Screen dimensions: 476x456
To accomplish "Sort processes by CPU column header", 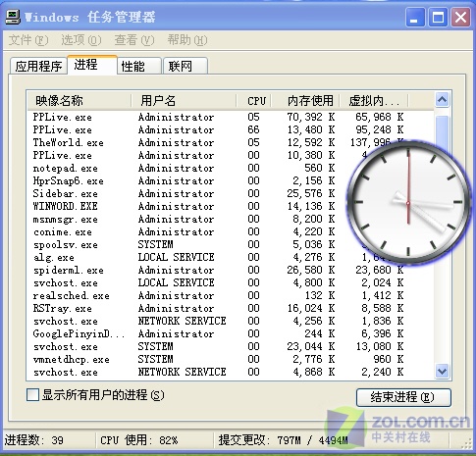I will [253, 101].
